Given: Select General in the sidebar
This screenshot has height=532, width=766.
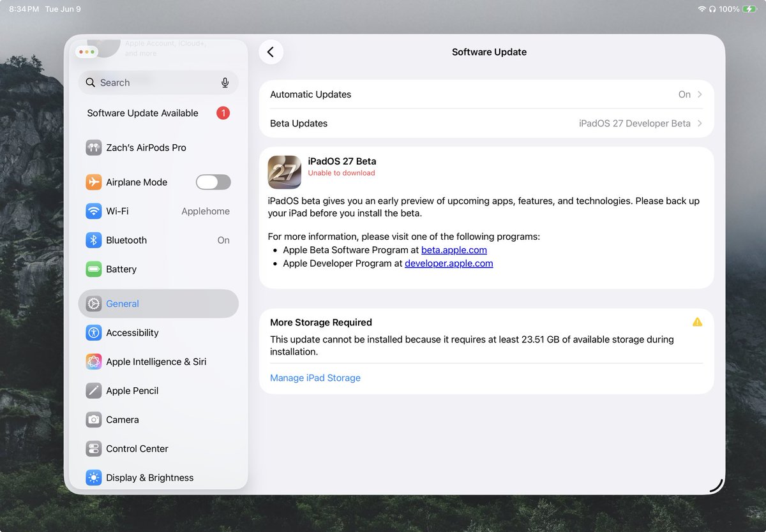Looking at the screenshot, I should (158, 304).
